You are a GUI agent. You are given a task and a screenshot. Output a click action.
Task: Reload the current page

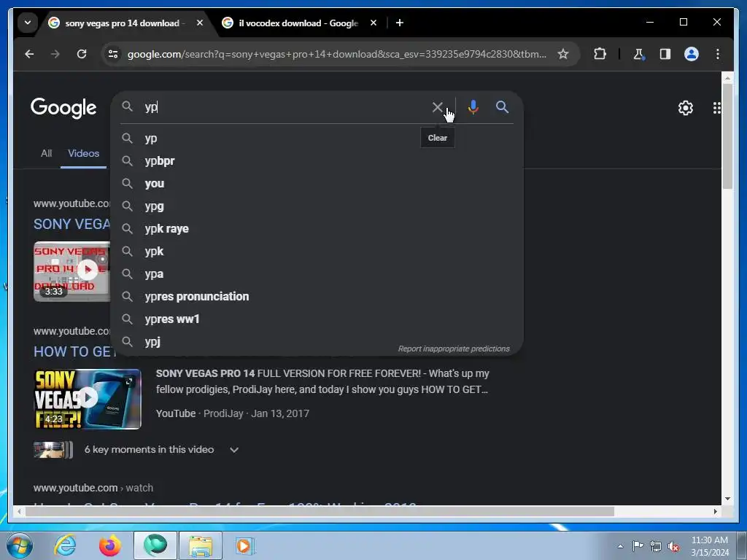pyautogui.click(x=82, y=54)
